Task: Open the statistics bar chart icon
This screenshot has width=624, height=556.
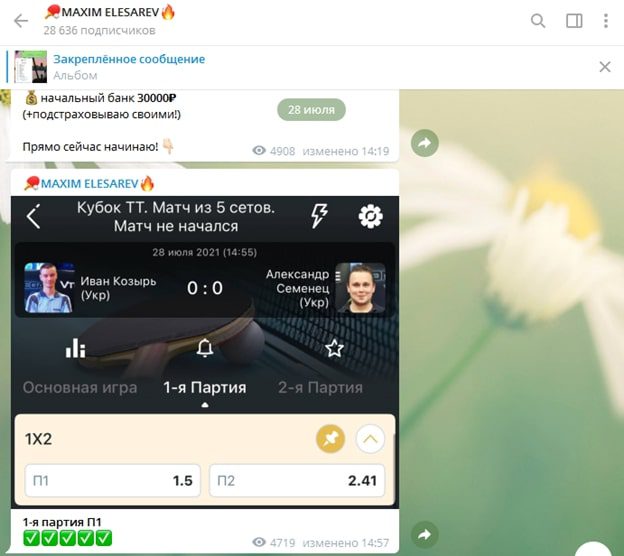Action: [x=75, y=348]
